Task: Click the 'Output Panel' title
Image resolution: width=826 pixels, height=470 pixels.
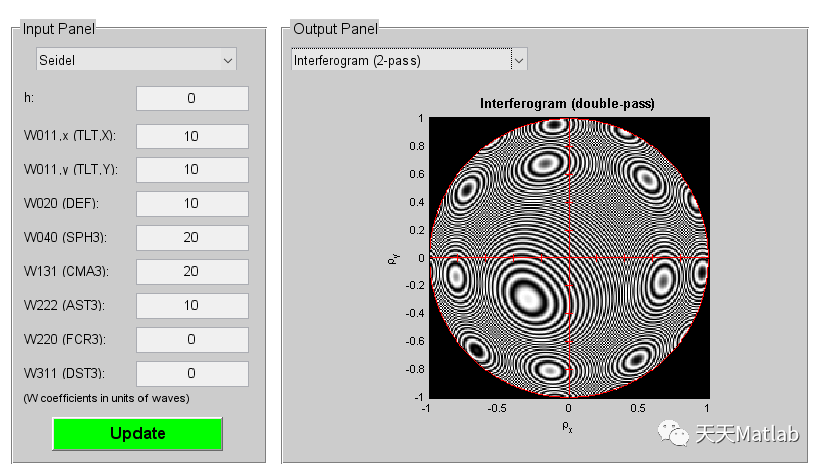Action: (335, 28)
